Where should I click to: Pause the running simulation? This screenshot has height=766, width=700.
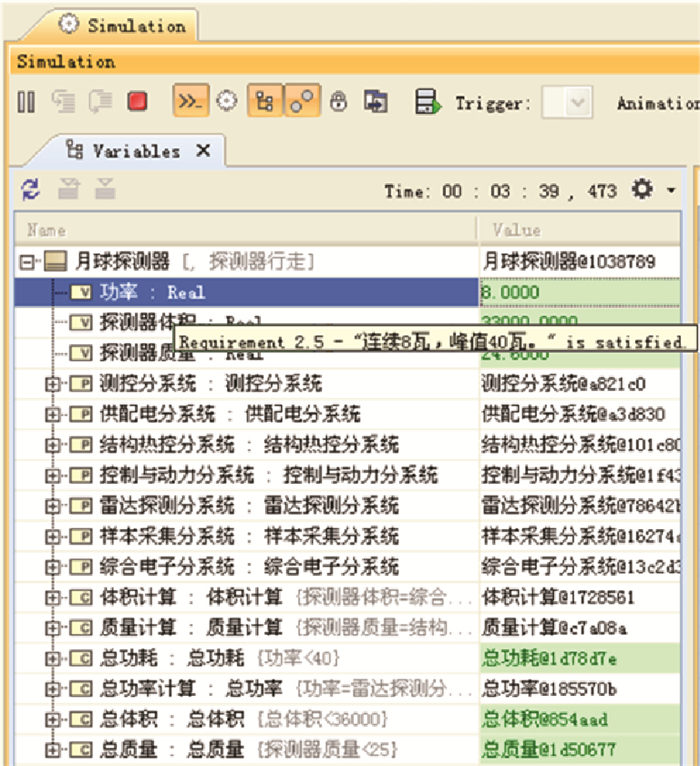pos(27,102)
